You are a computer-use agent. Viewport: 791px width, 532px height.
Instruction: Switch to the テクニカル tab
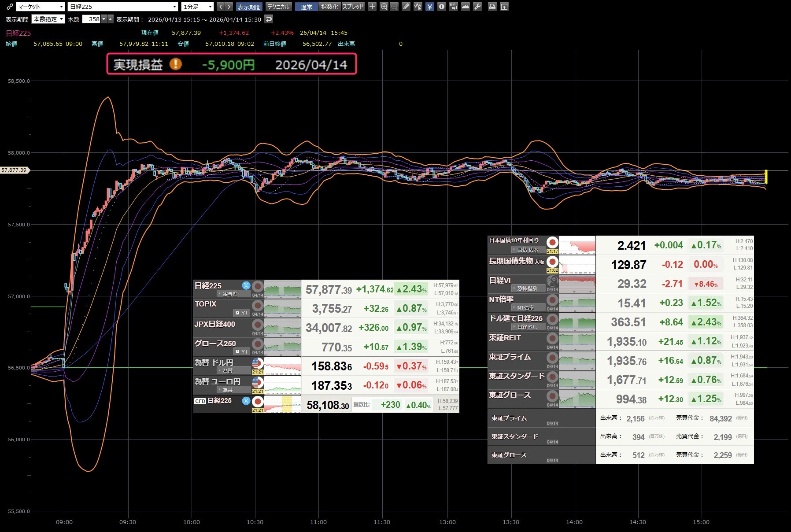pos(278,7)
